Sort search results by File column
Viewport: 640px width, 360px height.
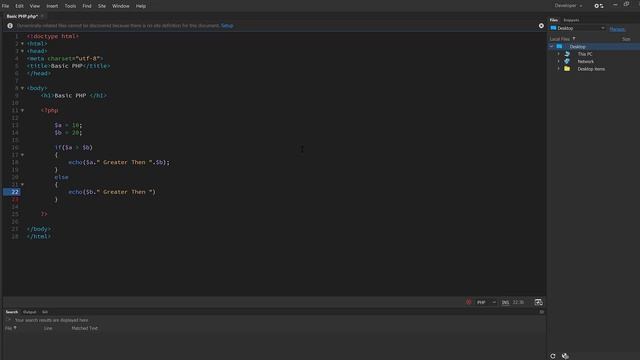click(11, 328)
